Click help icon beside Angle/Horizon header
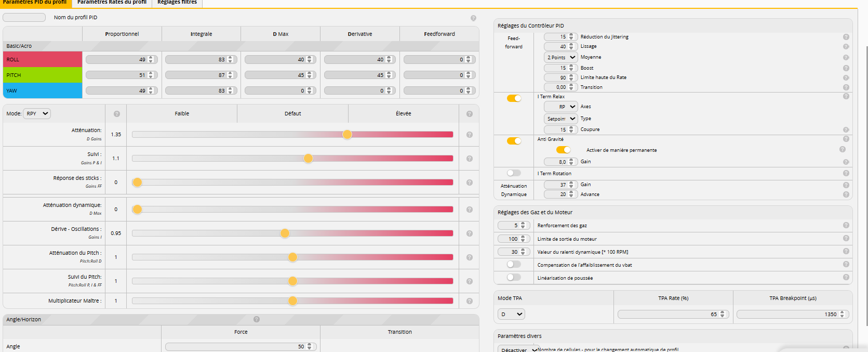Screen dimensions: 868x352 [257, 319]
